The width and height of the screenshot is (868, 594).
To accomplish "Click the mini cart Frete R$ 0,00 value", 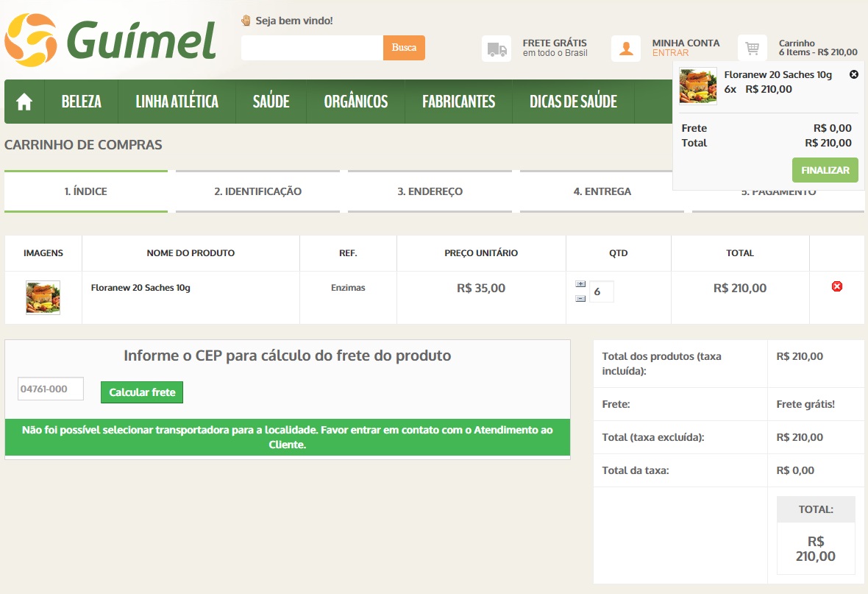I will [833, 128].
